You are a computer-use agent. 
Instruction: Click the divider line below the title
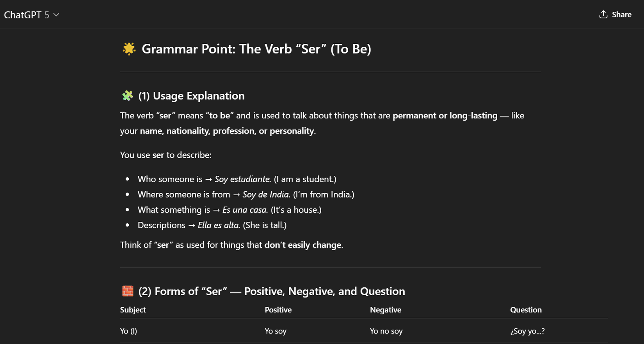(330, 71)
